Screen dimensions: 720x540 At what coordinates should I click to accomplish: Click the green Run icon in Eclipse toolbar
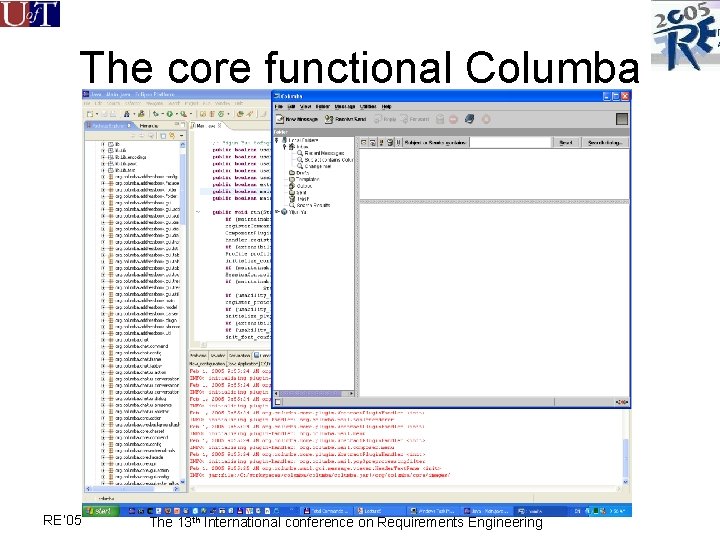click(x=169, y=114)
